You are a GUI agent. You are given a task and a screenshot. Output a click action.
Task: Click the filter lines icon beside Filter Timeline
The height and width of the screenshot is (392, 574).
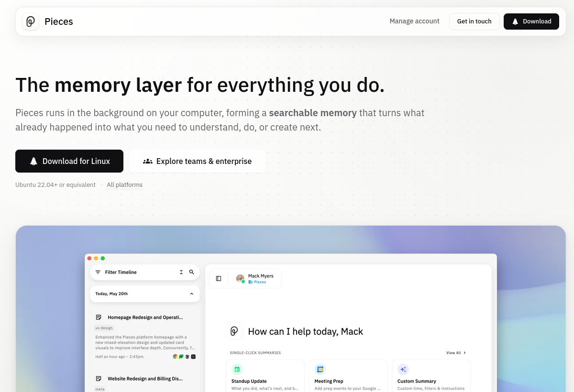pos(98,272)
